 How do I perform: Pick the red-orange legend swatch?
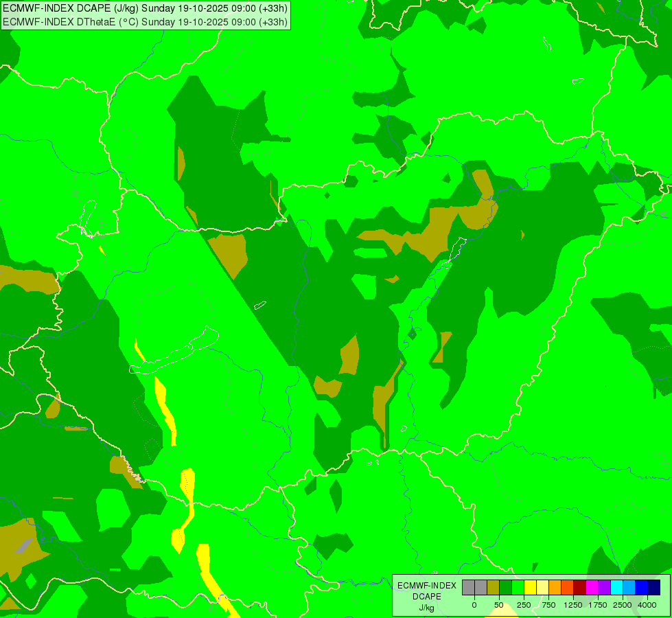[568, 587]
